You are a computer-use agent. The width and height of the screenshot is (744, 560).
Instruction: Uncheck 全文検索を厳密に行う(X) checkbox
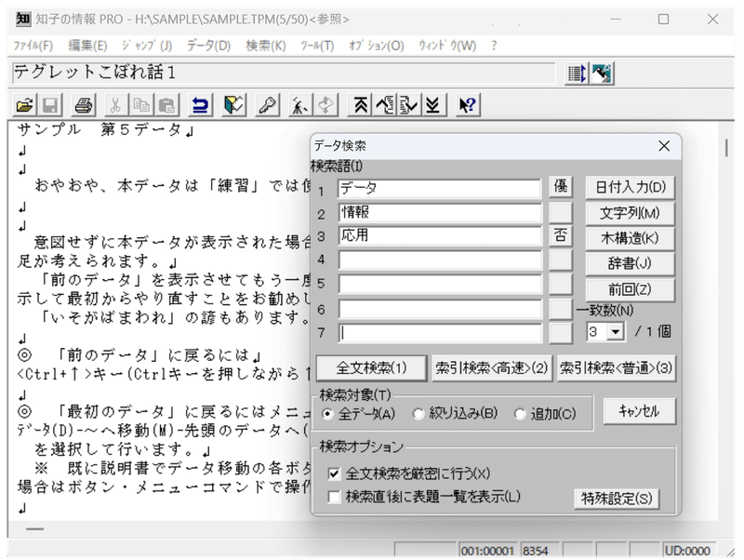pos(335,473)
